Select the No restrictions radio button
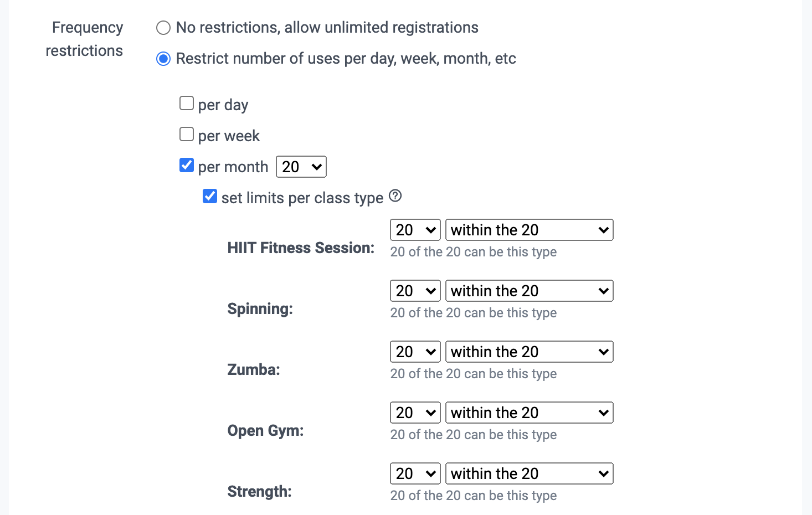Screen dimensions: 812x515 (x=163, y=27)
